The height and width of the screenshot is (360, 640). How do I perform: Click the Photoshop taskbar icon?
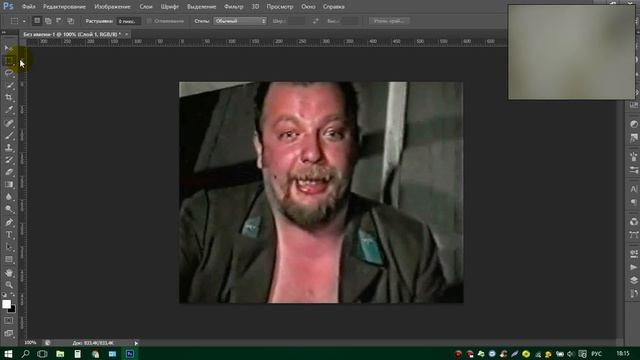point(130,353)
